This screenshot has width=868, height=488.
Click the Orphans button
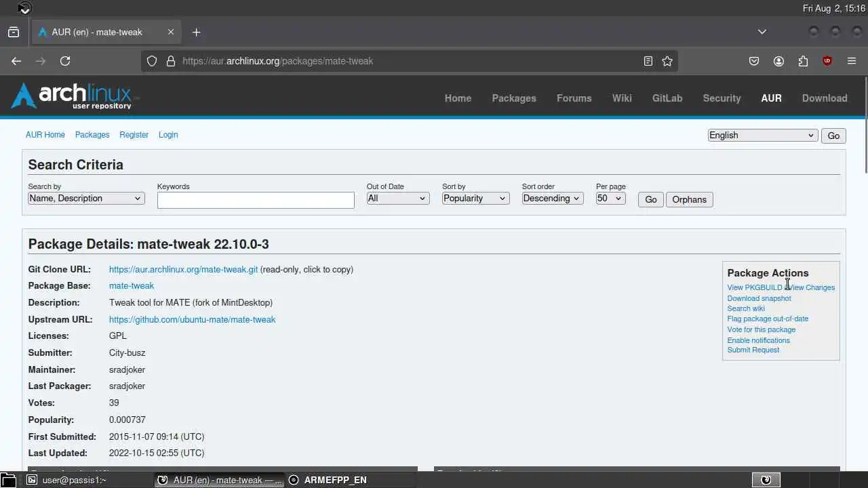click(x=689, y=199)
